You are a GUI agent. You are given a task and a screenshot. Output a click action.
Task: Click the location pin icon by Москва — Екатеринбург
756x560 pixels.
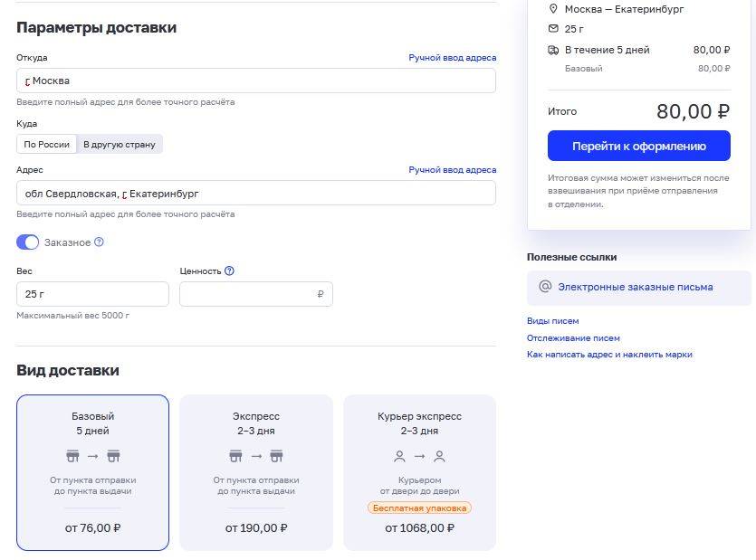click(x=553, y=9)
